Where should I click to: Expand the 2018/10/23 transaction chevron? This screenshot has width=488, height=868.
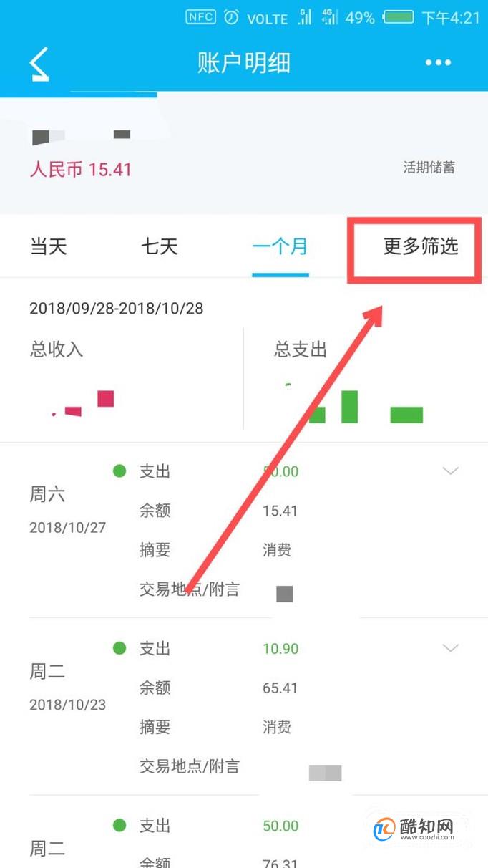point(450,647)
